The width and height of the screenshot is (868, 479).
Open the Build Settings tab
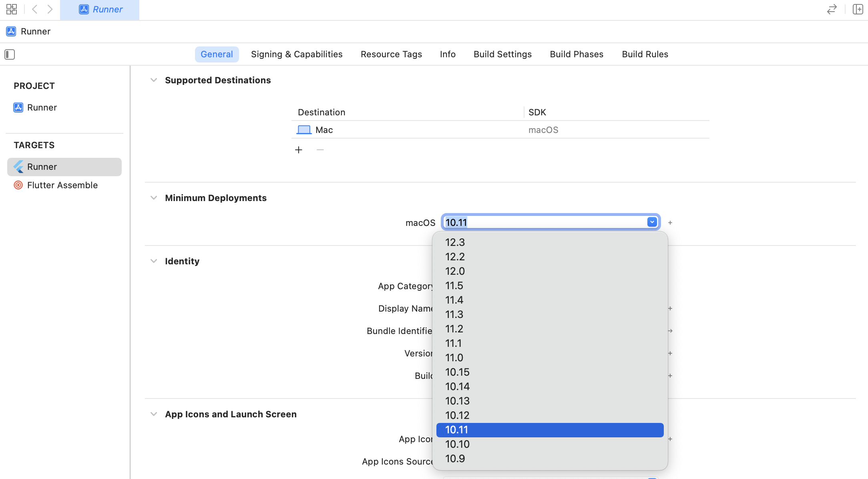502,54
